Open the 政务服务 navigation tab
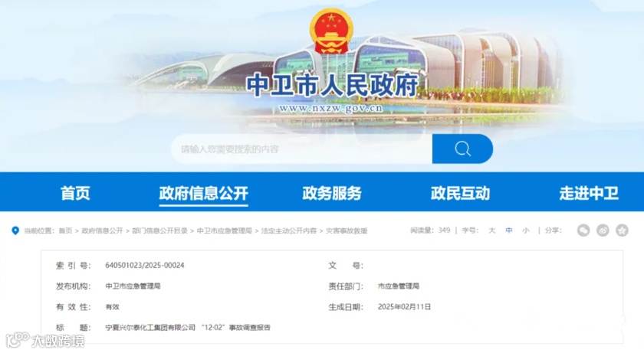This screenshot has width=644, height=353. click(x=332, y=193)
